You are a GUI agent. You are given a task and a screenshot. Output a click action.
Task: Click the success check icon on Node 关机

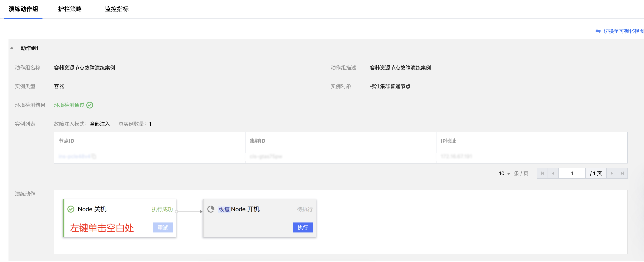click(71, 209)
